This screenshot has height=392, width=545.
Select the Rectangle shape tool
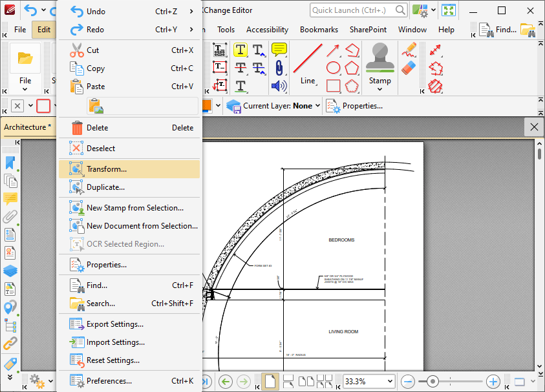coord(333,86)
